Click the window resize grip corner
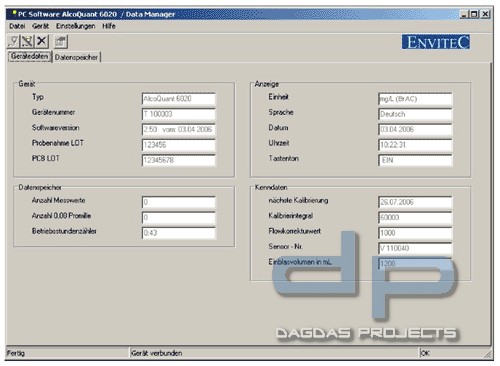This screenshot has width=500, height=366. pos(489,354)
